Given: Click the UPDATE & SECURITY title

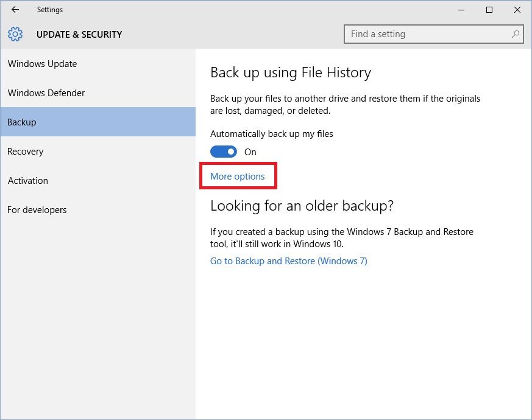Looking at the screenshot, I should (79, 35).
